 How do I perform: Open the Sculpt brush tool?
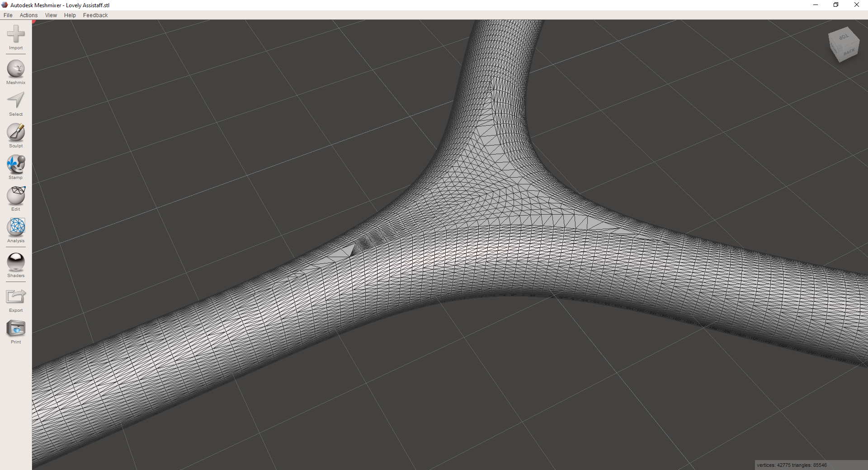pos(16,132)
